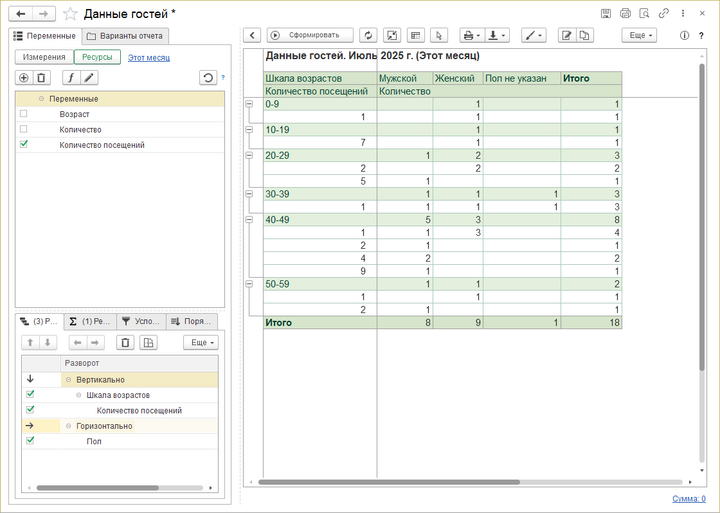Image resolution: width=720 pixels, height=513 pixels.
Task: Switch to the Варианты отчета tab
Action: (x=125, y=36)
